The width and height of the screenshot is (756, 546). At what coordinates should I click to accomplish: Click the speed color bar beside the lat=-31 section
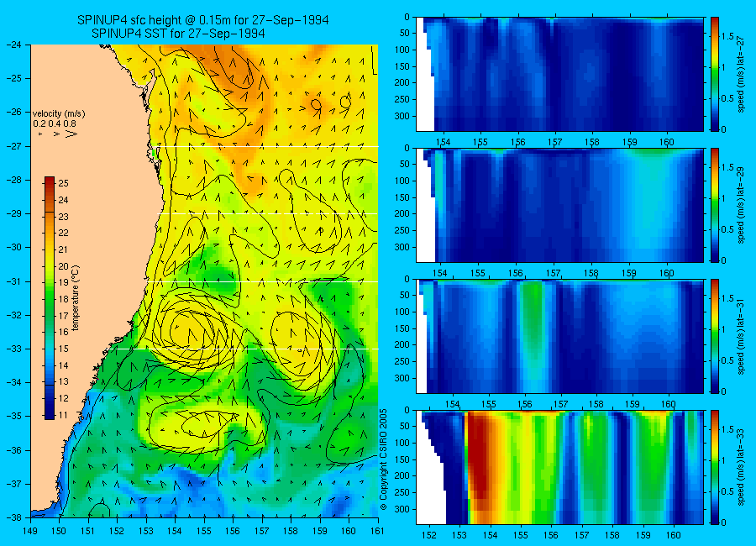pos(714,336)
